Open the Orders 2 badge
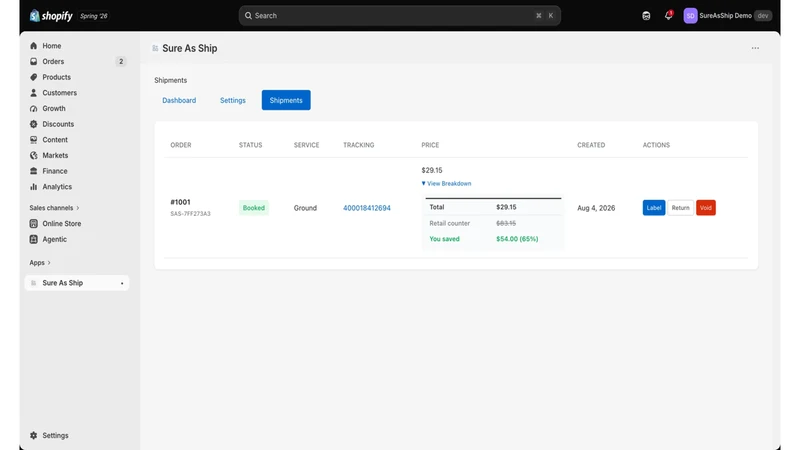Screen dimensions: 800x450 121,62
